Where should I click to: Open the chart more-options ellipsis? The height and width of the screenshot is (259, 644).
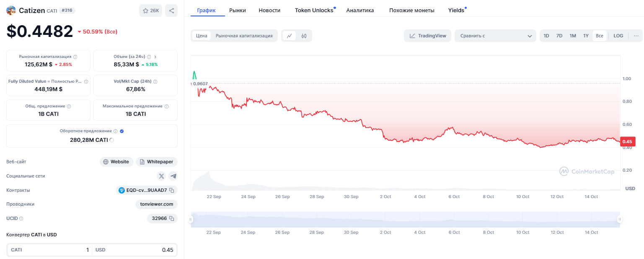point(636,36)
